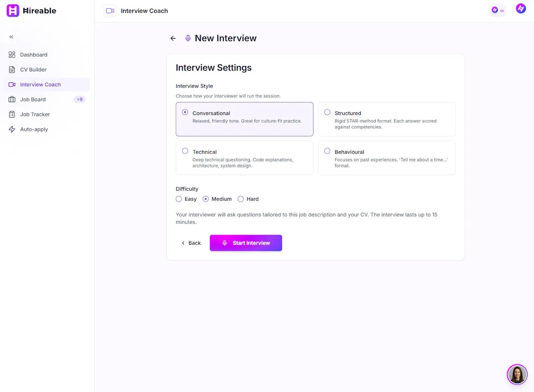
Task: Open the user profile avatar icon
Action: coord(521,9)
